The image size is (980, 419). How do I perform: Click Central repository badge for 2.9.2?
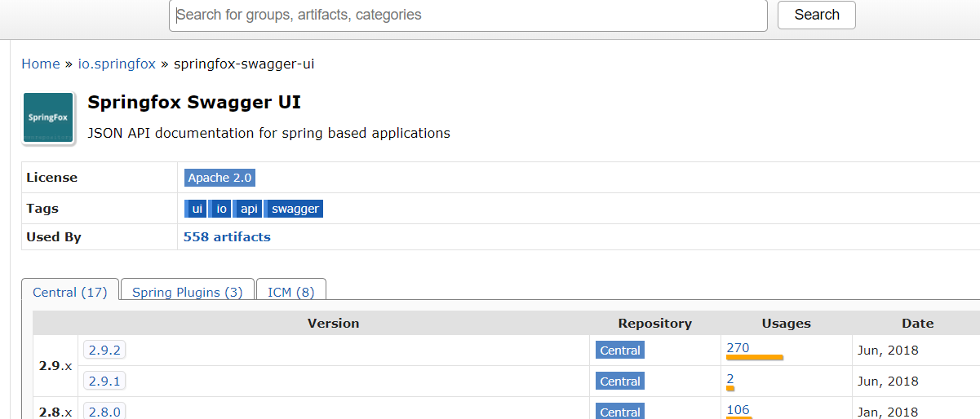coord(620,351)
